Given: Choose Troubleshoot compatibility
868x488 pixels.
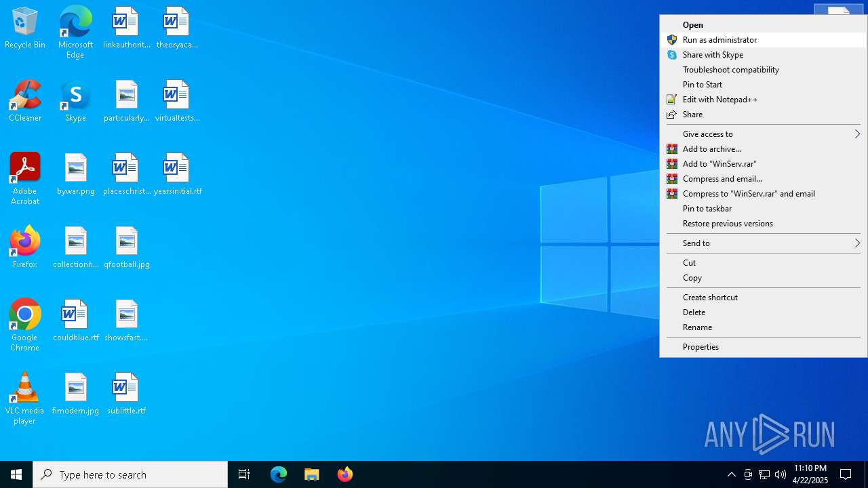Looking at the screenshot, I should click(764, 70).
